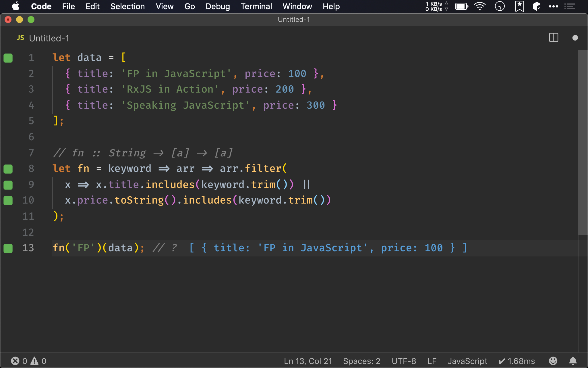
Task: Open the Edit menu
Action: point(92,6)
